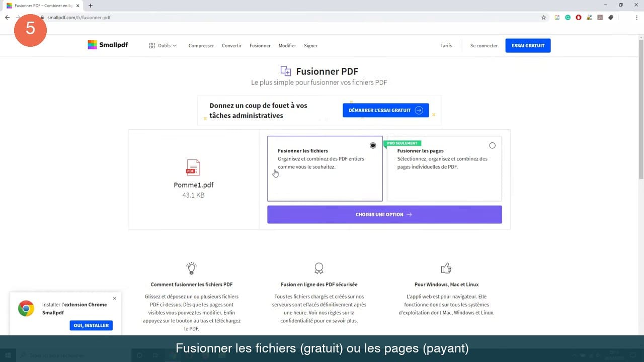
Task: Click the thumbs-up icon above Pour Windows
Action: coord(446,268)
